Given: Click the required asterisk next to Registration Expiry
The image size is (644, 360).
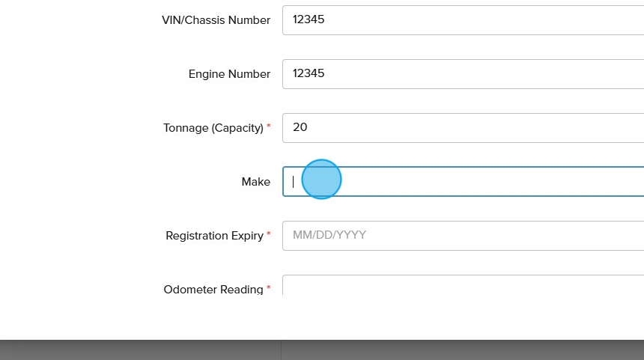Looking at the screenshot, I should (x=269, y=234).
